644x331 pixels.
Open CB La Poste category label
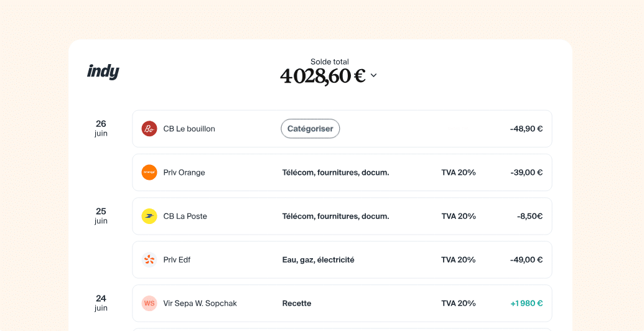click(335, 216)
